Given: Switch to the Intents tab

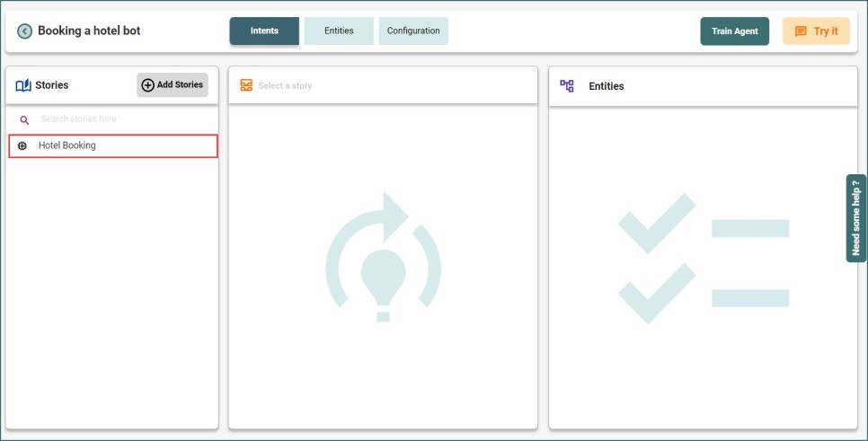Looking at the screenshot, I should (264, 31).
